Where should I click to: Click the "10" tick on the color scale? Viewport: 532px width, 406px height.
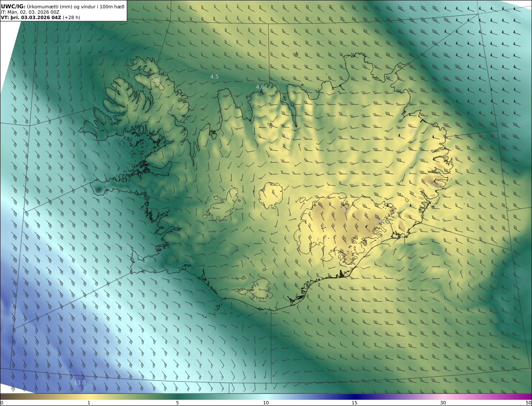click(266, 403)
